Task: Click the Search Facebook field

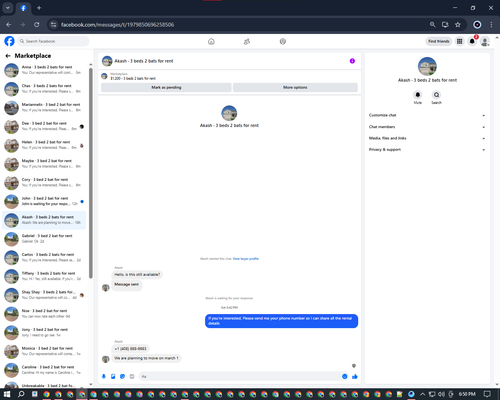Action: click(x=53, y=41)
